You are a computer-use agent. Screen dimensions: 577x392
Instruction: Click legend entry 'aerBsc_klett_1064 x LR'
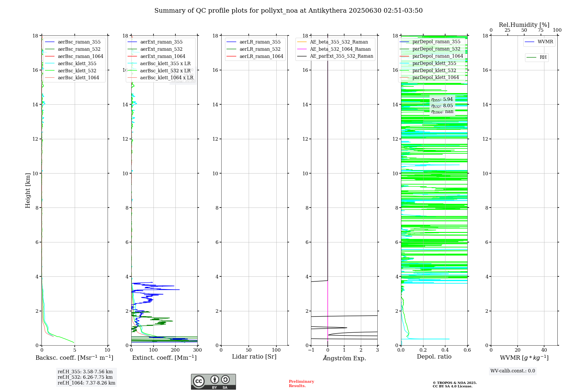[x=167, y=78]
